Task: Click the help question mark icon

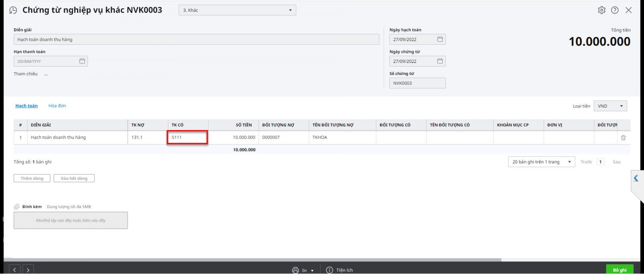Action: coord(615,10)
